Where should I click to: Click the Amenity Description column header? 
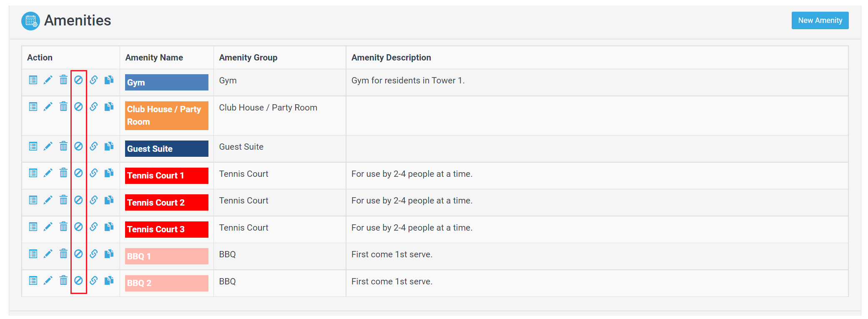[x=391, y=58]
